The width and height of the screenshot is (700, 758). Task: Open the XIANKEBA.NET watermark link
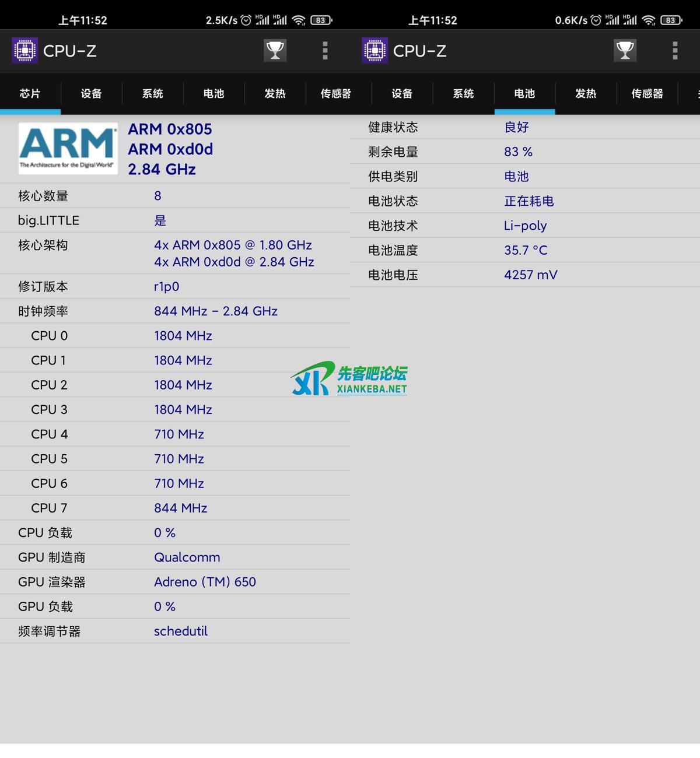tap(372, 389)
